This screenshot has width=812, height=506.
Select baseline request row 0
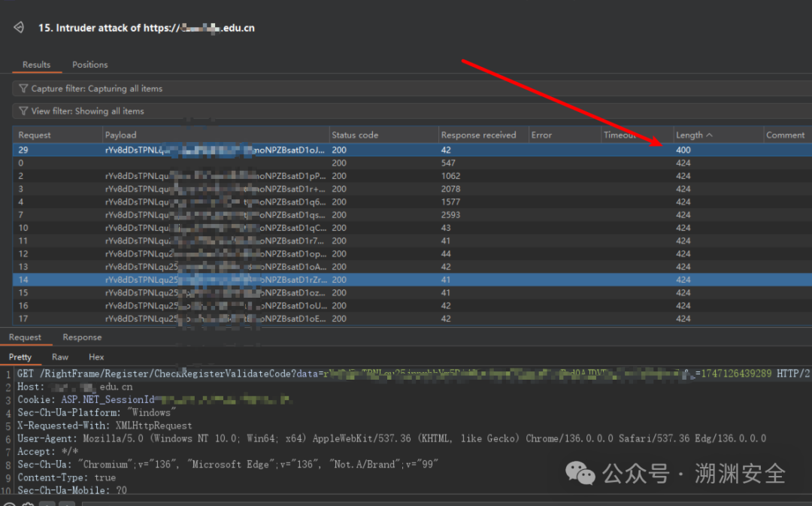(x=412, y=163)
